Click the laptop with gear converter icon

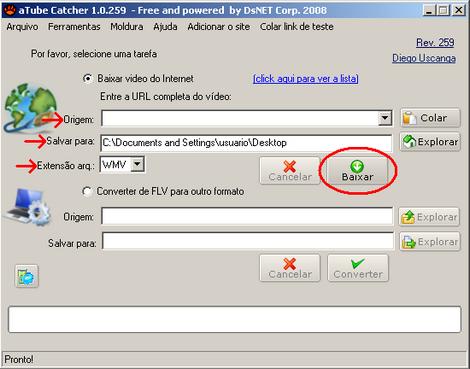(28, 207)
